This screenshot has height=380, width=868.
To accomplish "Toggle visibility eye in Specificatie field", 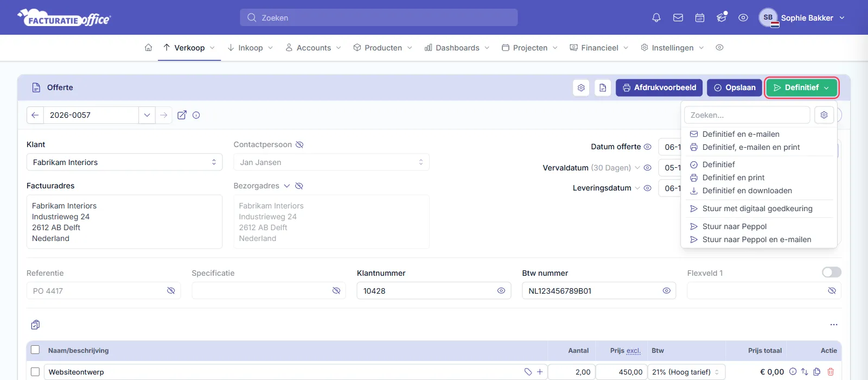I will coord(336,291).
